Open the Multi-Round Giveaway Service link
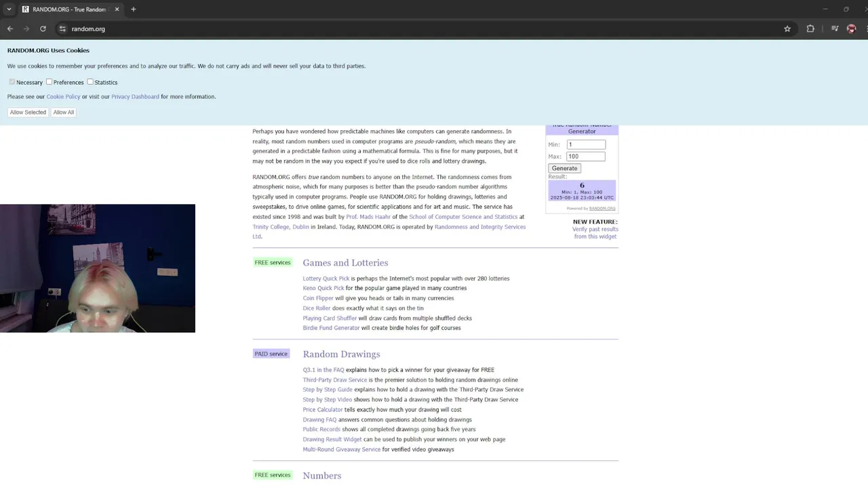 coord(342,449)
